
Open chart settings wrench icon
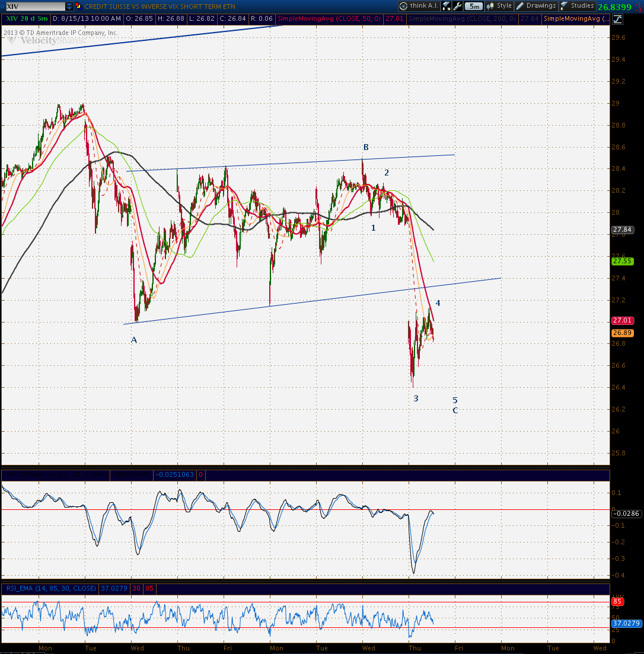pyautogui.click(x=458, y=6)
